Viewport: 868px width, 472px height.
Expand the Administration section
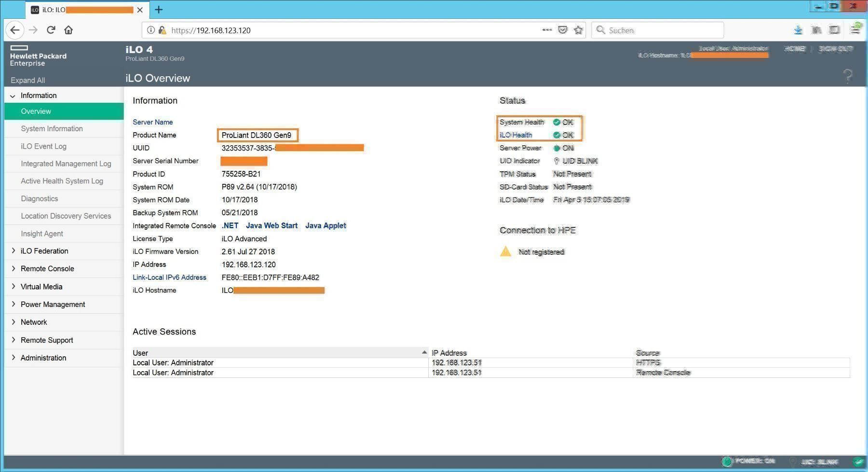coord(13,358)
